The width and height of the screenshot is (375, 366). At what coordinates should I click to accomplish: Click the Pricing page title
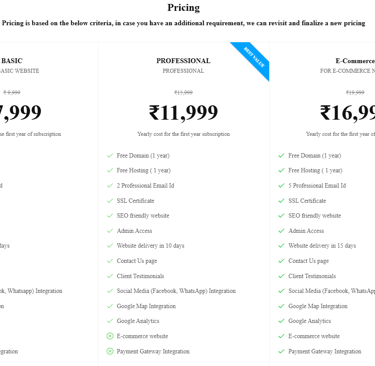click(184, 8)
